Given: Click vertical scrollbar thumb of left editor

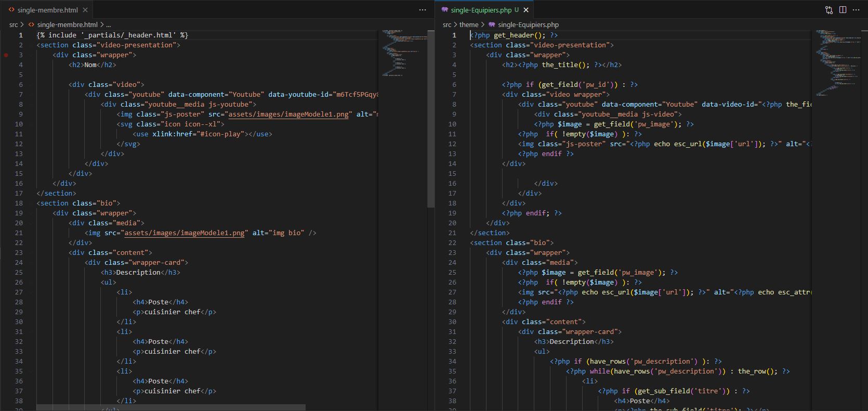Looking at the screenshot, I should tap(431, 119).
